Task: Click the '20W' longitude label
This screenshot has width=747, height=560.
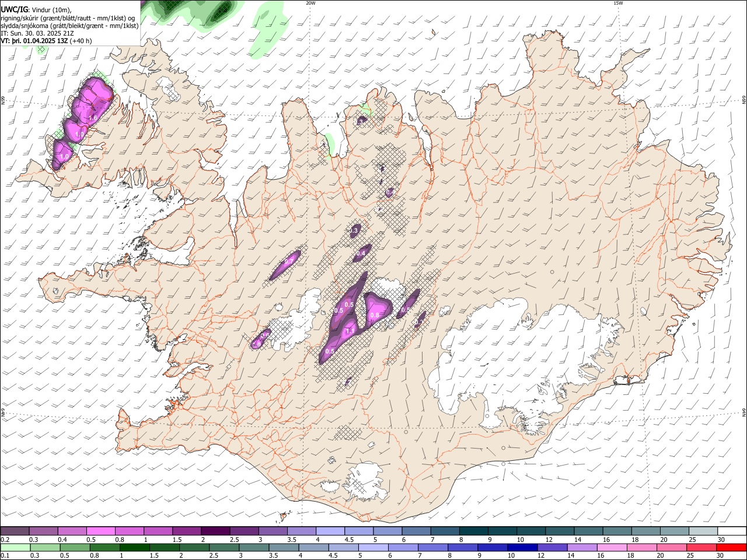Action: coord(310,2)
